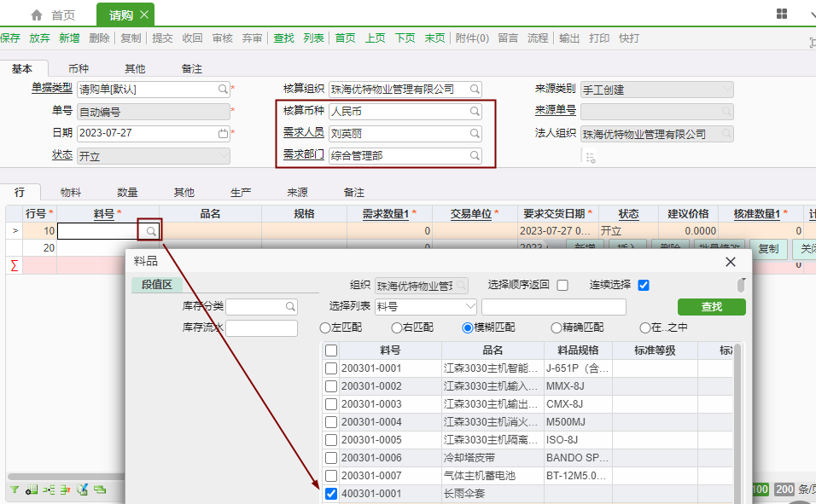This screenshot has width=816, height=504.
Task: Click magnifier in 核算组织 field
Action: click(x=474, y=89)
